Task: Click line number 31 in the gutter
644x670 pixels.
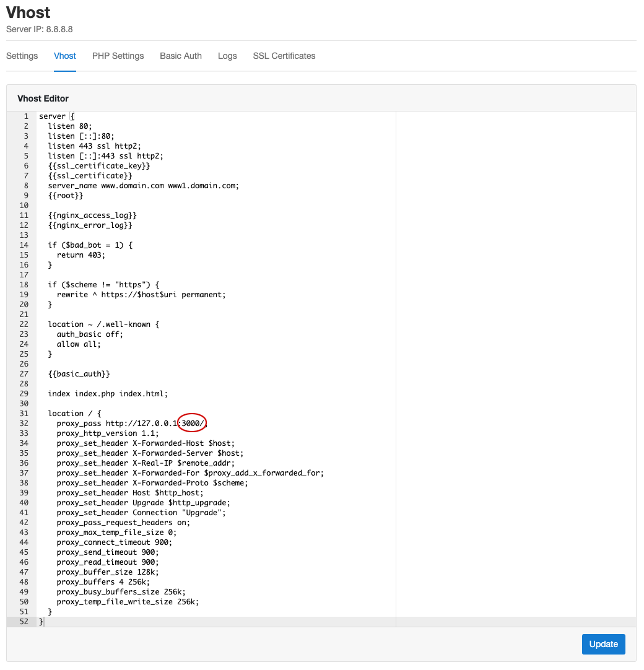Action: click(24, 413)
